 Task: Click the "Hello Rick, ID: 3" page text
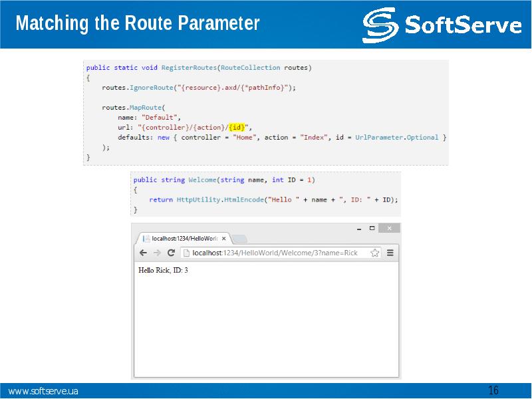[163, 271]
